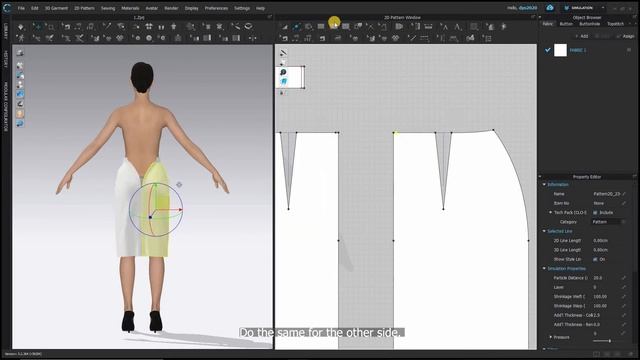Switch to the Buttonhole tab in Object Browser

[x=590, y=24]
